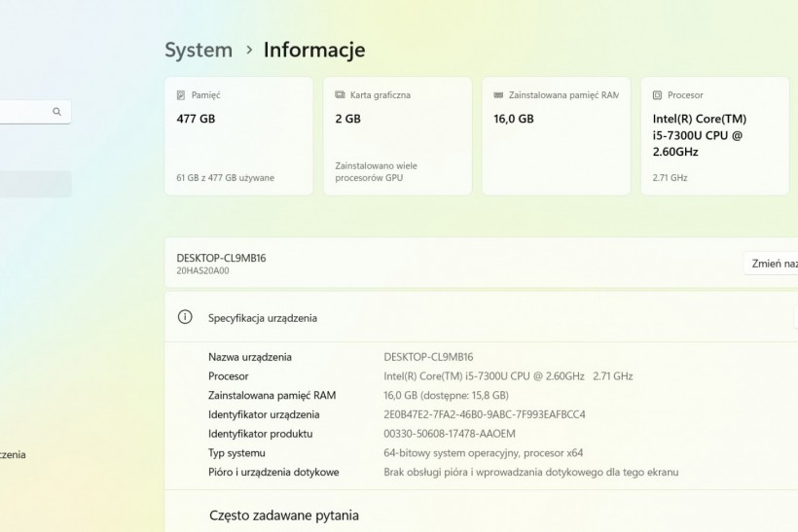Click the Identyfikator produktu value
Image resolution: width=798 pixels, height=532 pixels.
(450, 434)
